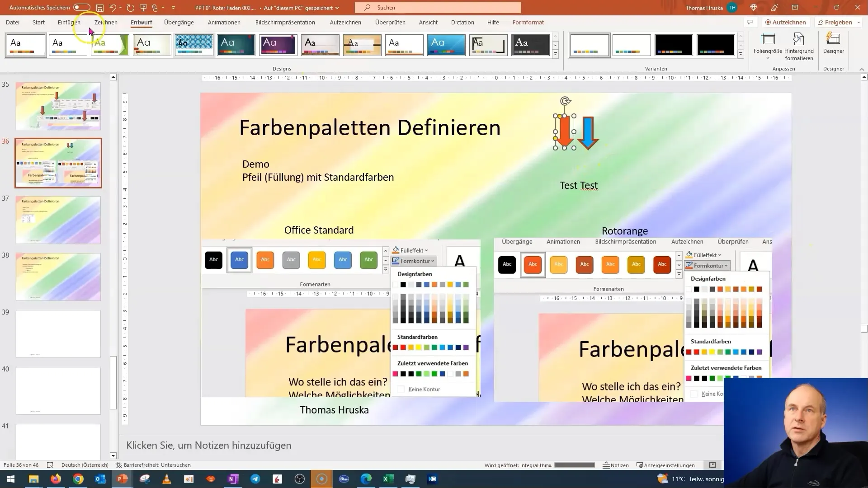Click the Speichern floppy disk icon

coord(99,7)
